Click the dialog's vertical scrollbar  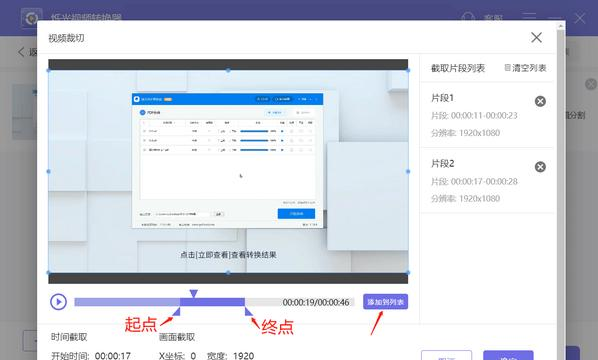pos(560,191)
